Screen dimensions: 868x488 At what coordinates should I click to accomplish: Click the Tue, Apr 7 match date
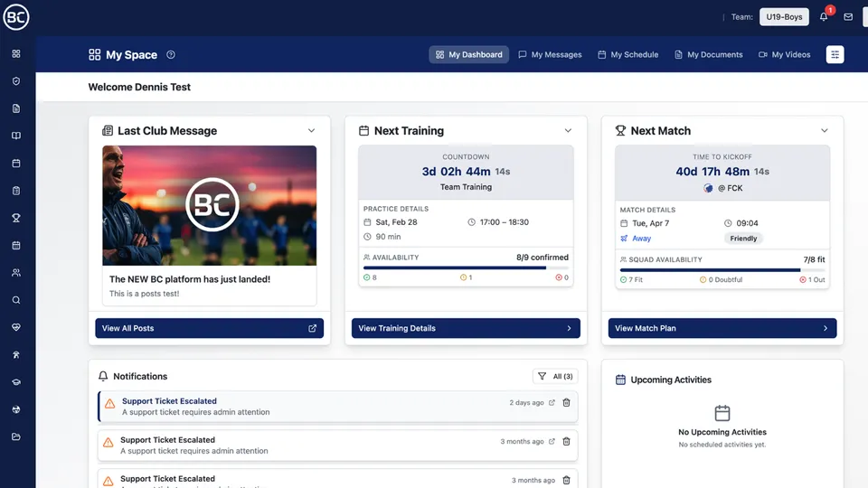650,223
